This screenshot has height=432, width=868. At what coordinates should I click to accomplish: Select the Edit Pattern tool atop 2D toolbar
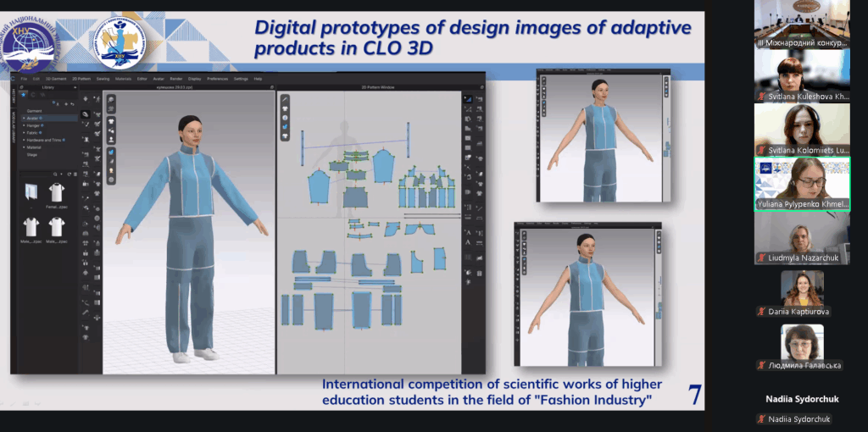468,99
